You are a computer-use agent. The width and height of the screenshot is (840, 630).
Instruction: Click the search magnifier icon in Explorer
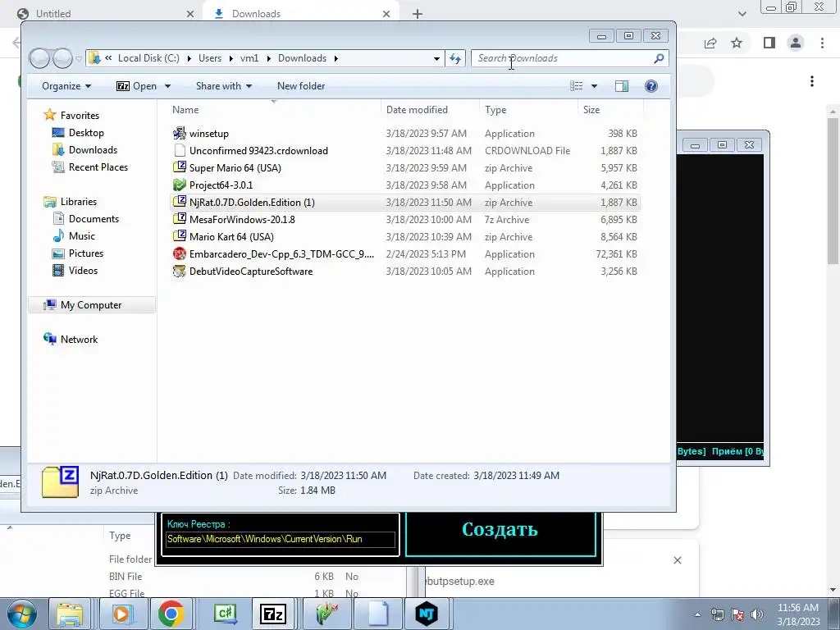659,58
